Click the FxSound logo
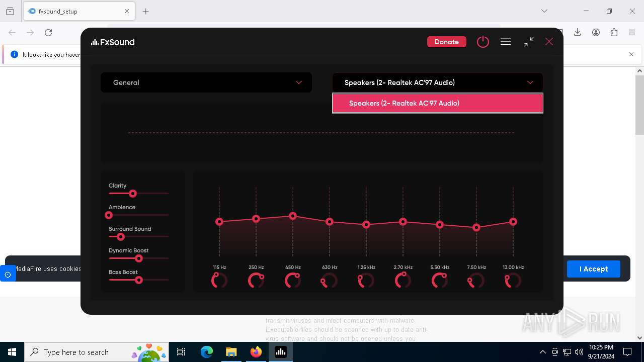The image size is (644, 362). point(113,42)
